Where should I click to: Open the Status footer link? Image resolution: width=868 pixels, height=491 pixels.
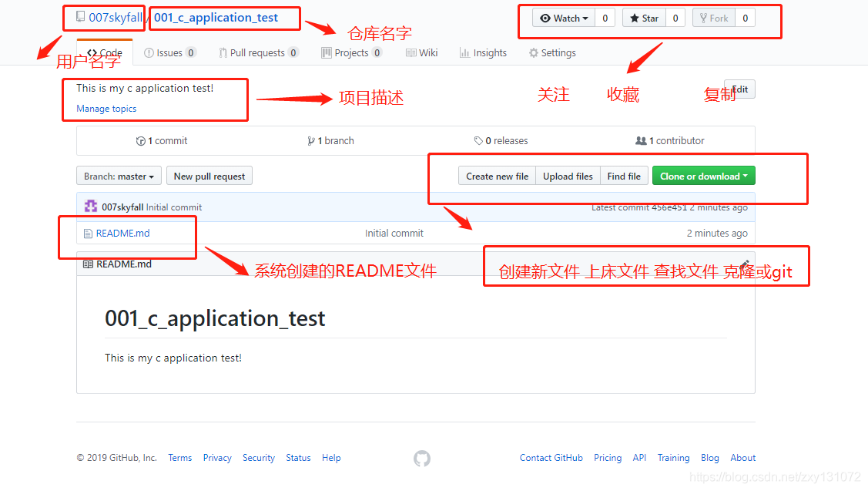pos(298,458)
